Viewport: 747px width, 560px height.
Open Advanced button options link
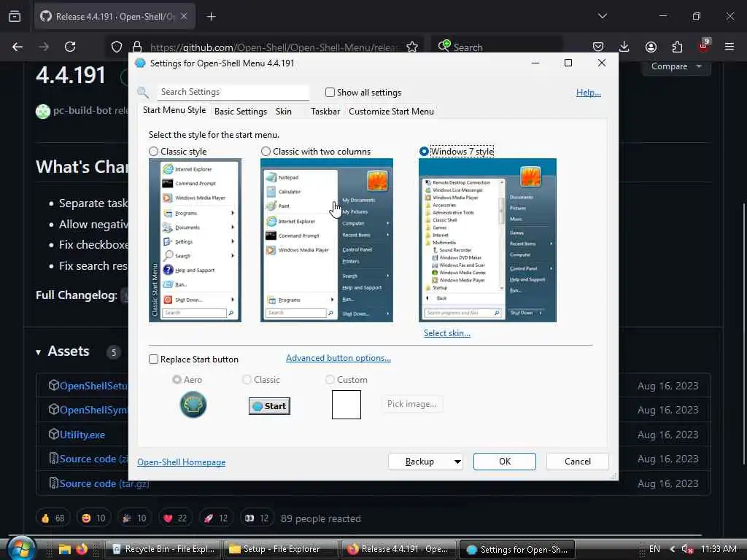pyautogui.click(x=338, y=357)
